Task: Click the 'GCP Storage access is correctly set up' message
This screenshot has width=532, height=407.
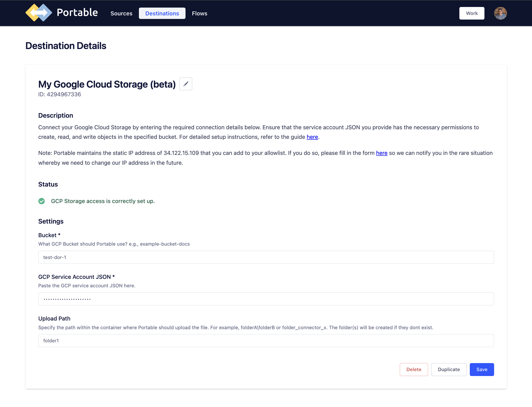Action: click(x=103, y=201)
